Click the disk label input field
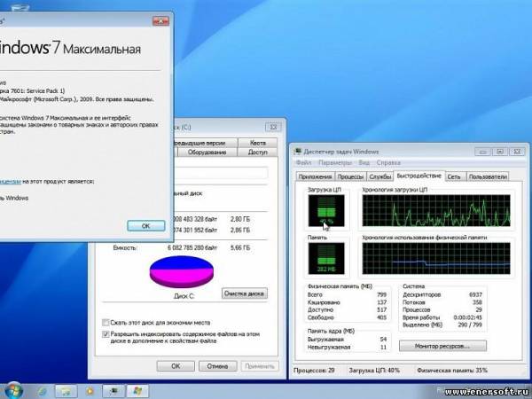 tap(221, 174)
